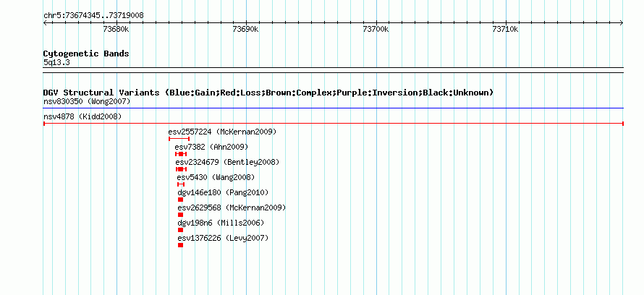The width and height of the screenshot is (644, 295).
Task: Open esv1376226 (Levy2007) variant label
Action: coord(223,239)
